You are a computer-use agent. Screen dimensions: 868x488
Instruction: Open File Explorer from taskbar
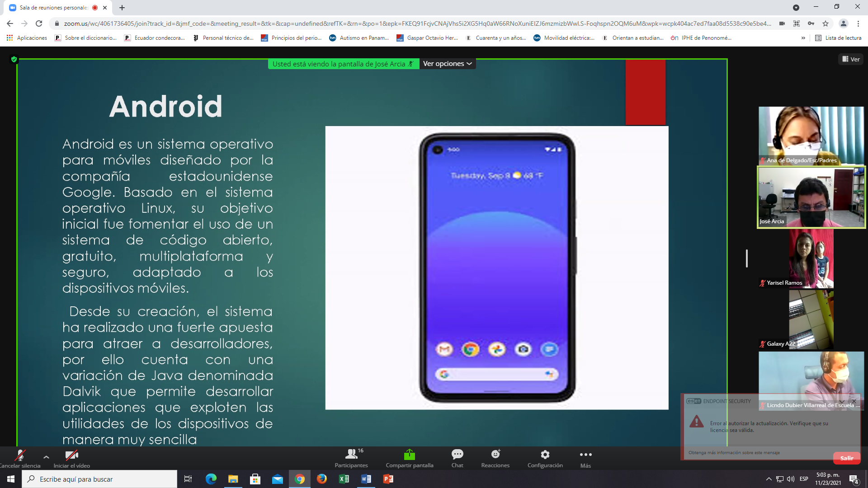233,479
